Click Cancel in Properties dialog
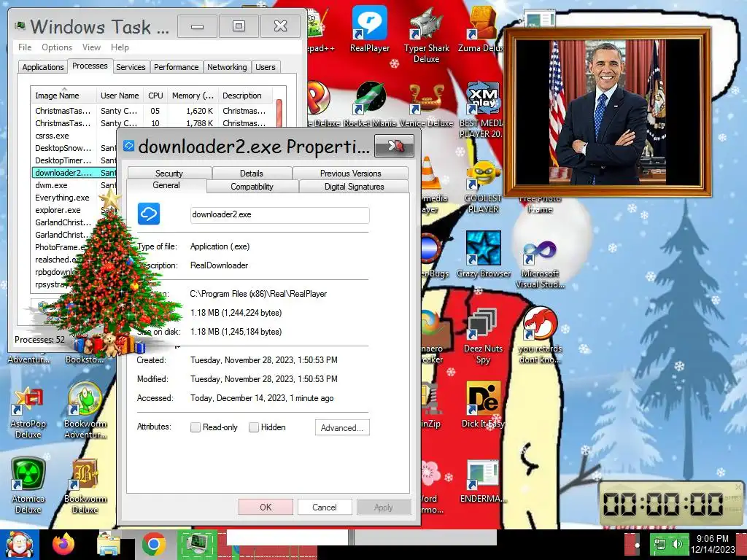The height and width of the screenshot is (560, 747). (x=325, y=507)
